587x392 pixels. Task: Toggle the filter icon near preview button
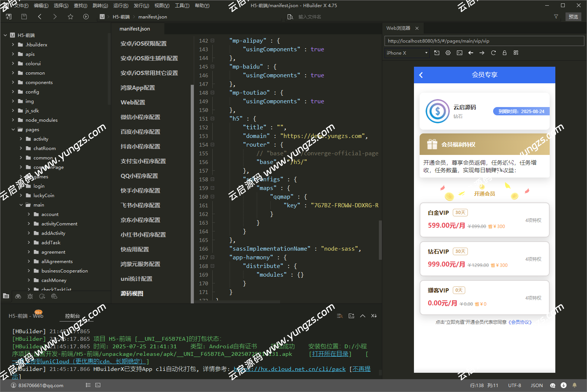pyautogui.click(x=556, y=17)
